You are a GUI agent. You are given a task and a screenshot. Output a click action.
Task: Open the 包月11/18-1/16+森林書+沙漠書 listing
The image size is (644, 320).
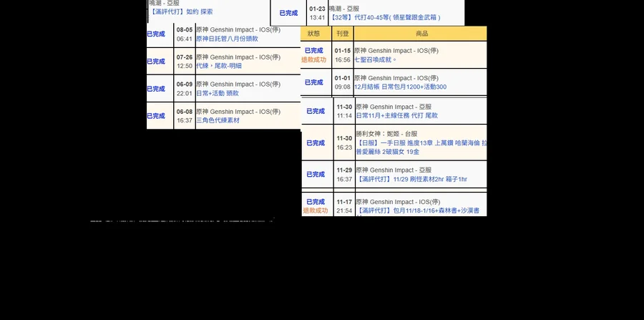pos(417,211)
